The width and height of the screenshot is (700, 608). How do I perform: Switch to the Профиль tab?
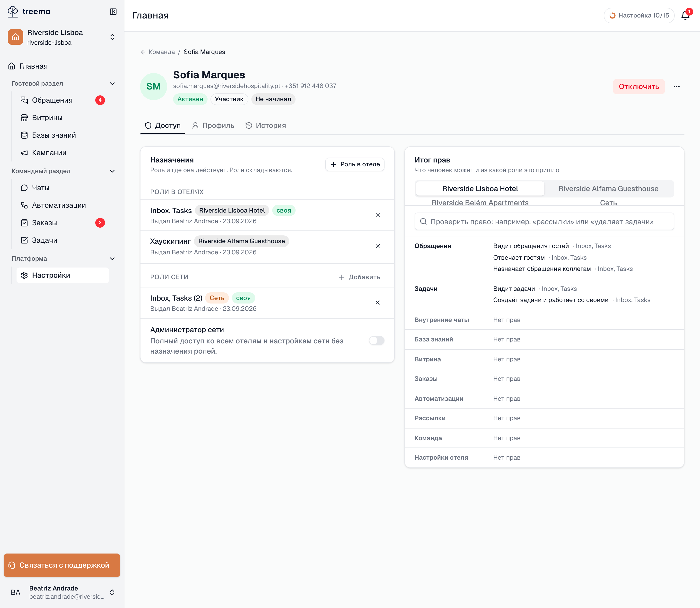point(213,125)
